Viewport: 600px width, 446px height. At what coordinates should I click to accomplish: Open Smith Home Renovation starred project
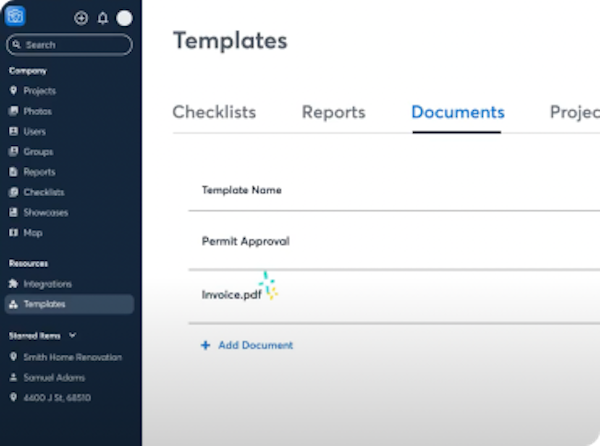[72, 357]
